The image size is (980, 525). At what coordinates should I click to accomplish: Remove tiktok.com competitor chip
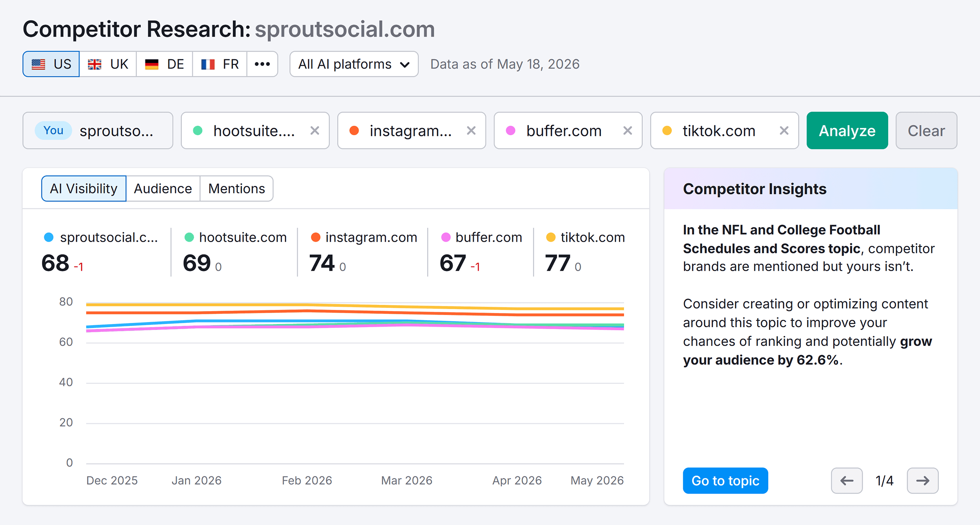pos(784,130)
